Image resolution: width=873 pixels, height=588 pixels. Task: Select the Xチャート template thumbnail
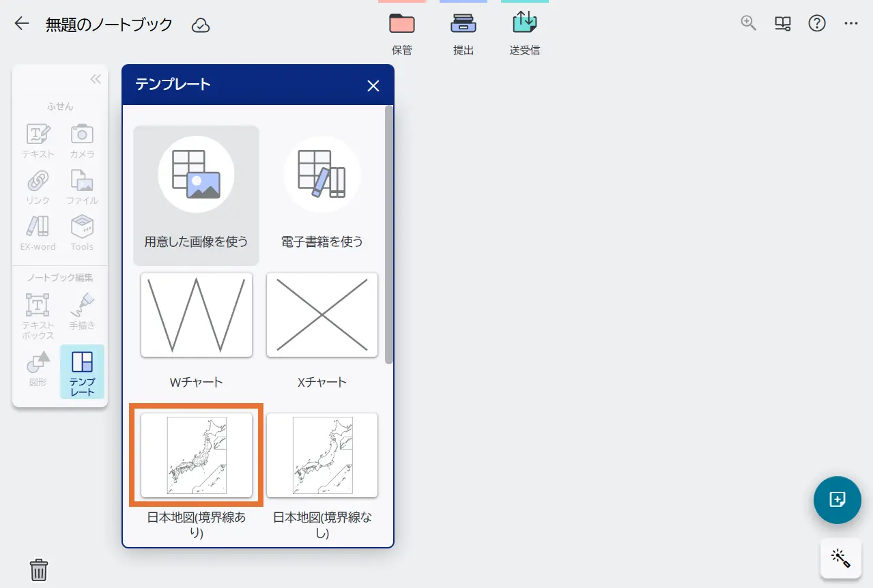click(322, 314)
